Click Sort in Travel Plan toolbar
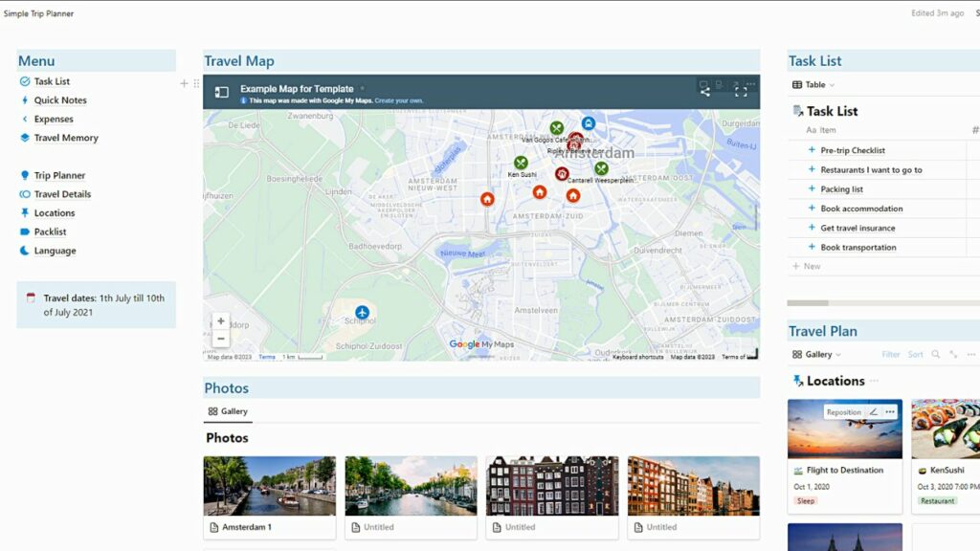Viewport: 980px width, 551px height. [915, 354]
